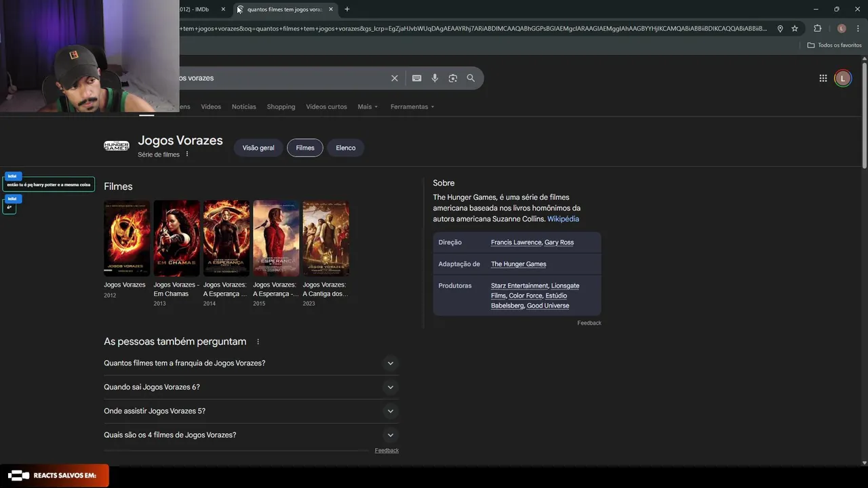
Task: Switch to the Vídeos search tab
Action: (211, 106)
